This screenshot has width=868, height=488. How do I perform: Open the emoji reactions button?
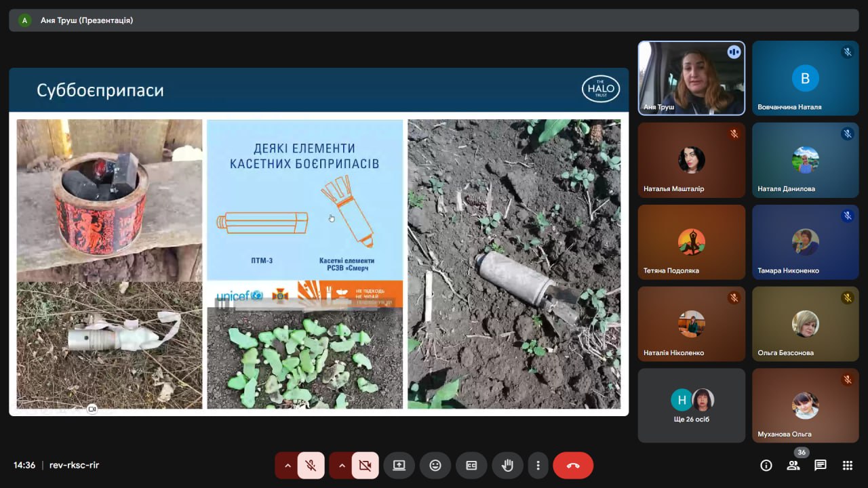435,466
